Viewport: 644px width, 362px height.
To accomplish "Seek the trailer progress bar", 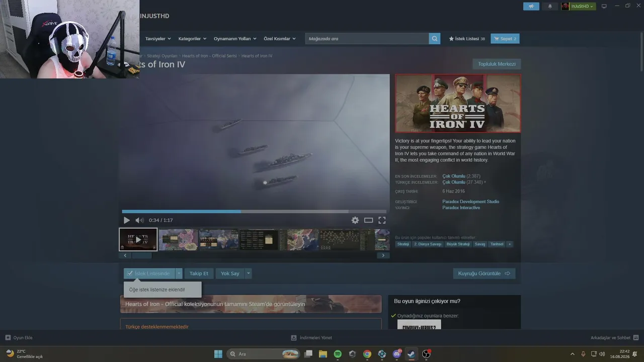I will (x=254, y=212).
